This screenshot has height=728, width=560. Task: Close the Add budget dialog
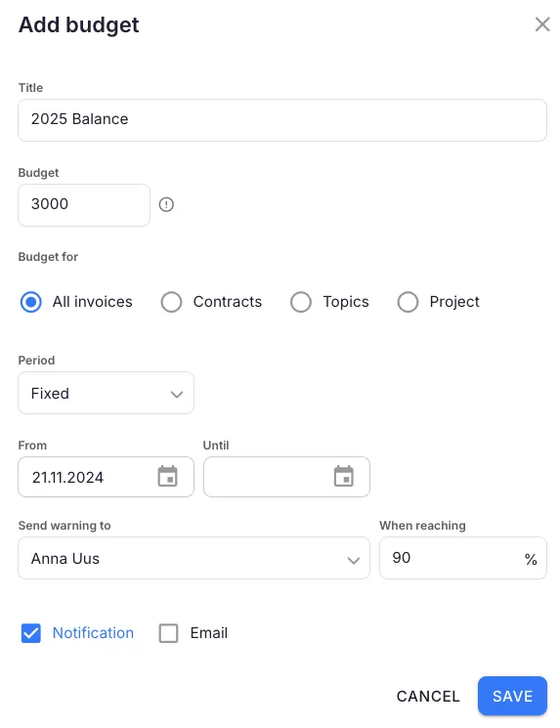pos(541,24)
